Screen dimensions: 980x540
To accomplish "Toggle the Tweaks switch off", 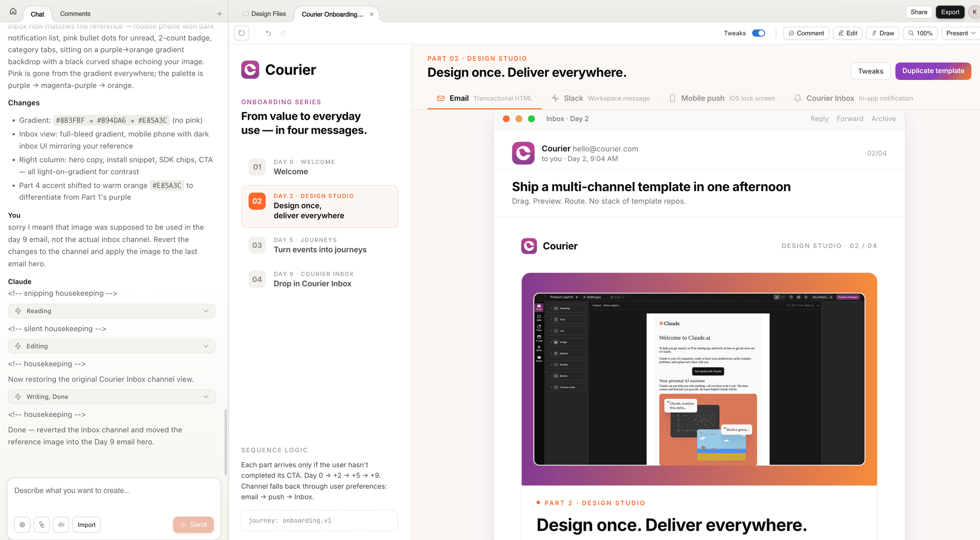I will [758, 33].
